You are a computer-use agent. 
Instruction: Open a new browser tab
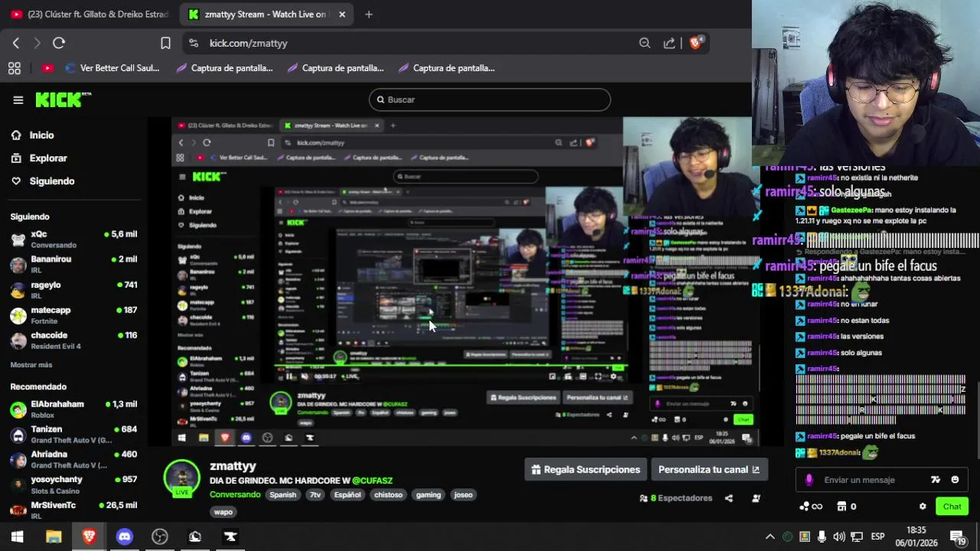(368, 14)
